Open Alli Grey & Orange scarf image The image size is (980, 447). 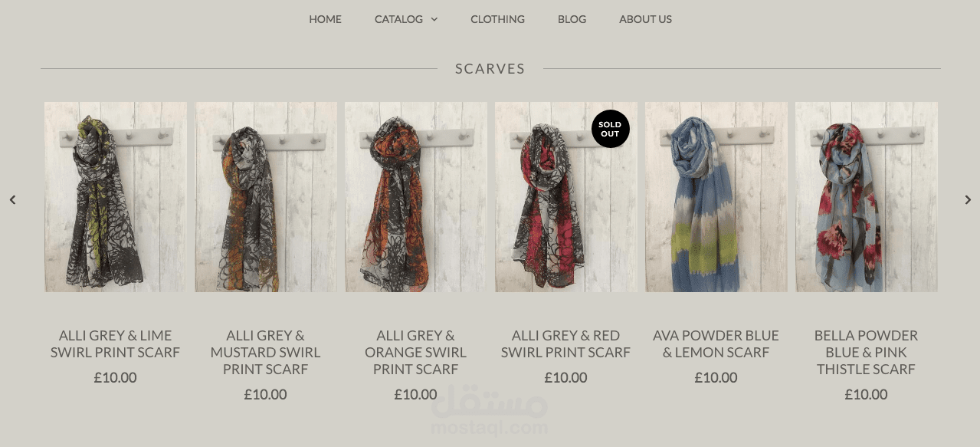click(416, 197)
